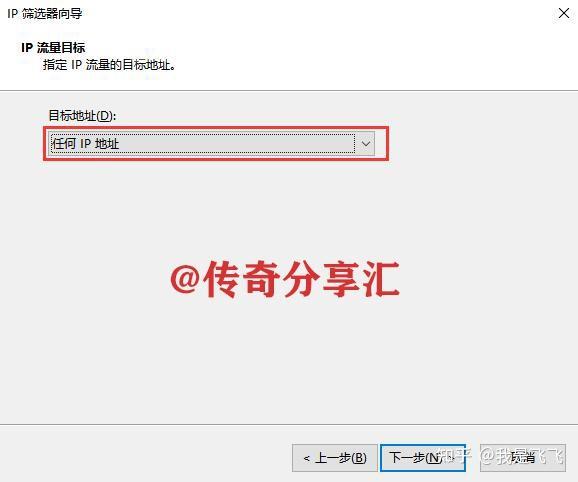Viewport: 578px width, 482px height.
Task: Open the 任何 IP 地址 combo box
Action: click(x=212, y=144)
